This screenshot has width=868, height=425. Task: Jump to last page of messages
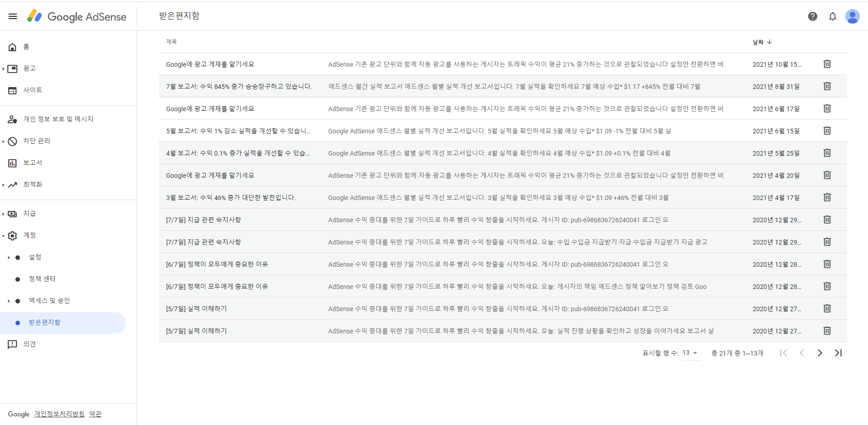(x=838, y=353)
